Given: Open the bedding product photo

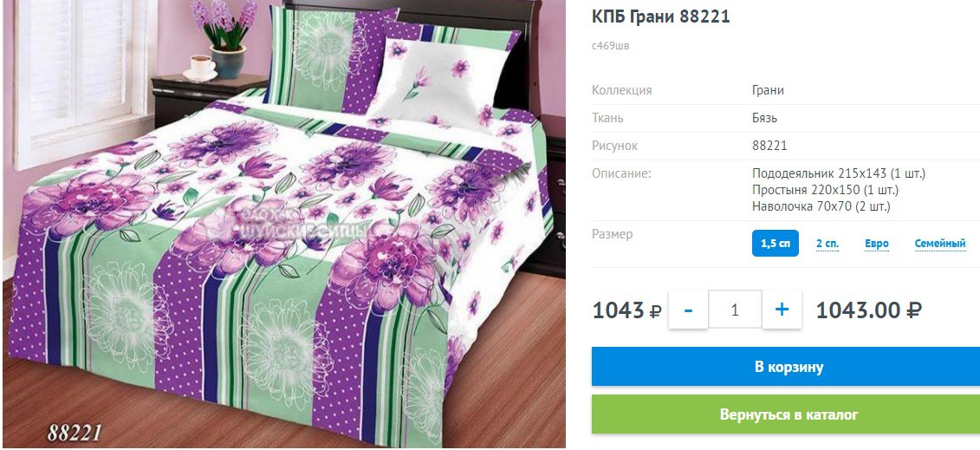Looking at the screenshot, I should click(x=284, y=224).
